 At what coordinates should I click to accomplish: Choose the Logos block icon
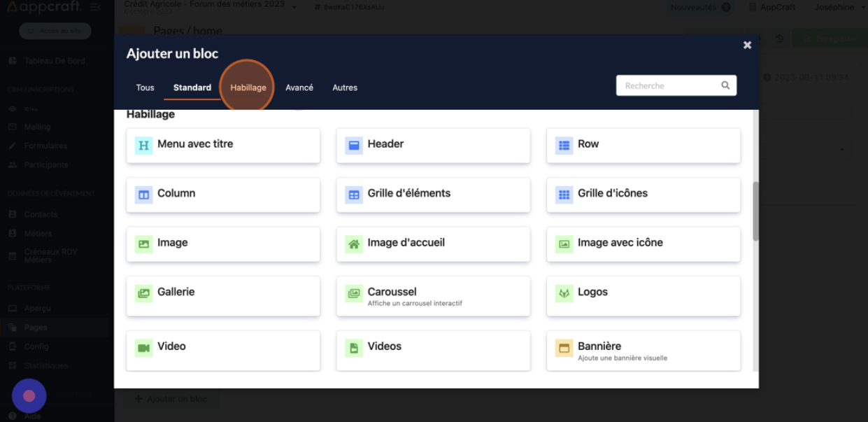tap(564, 293)
